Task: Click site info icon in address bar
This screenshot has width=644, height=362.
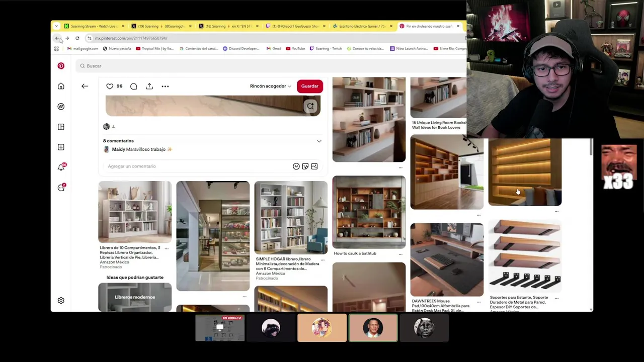Action: (89, 38)
